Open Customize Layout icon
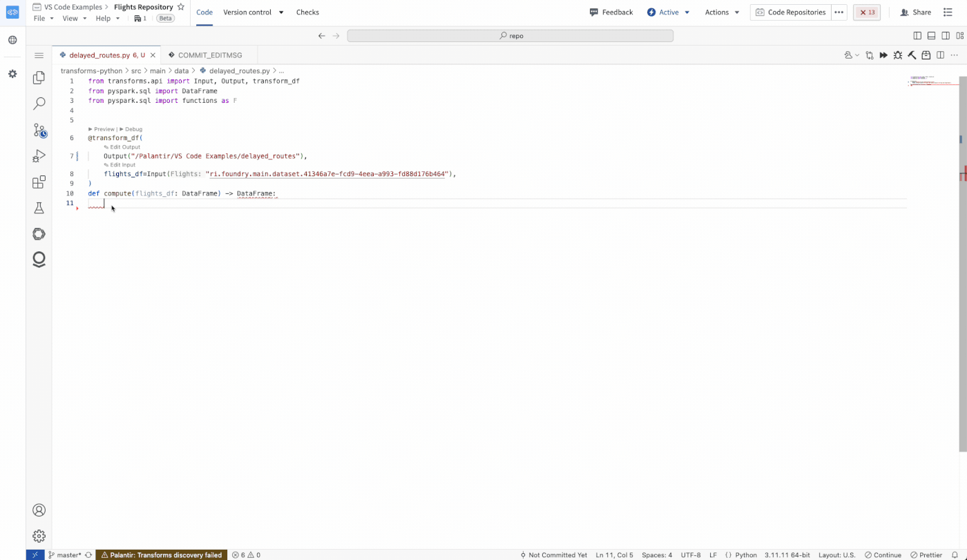Viewport: 967px width, 560px height. tap(959, 36)
